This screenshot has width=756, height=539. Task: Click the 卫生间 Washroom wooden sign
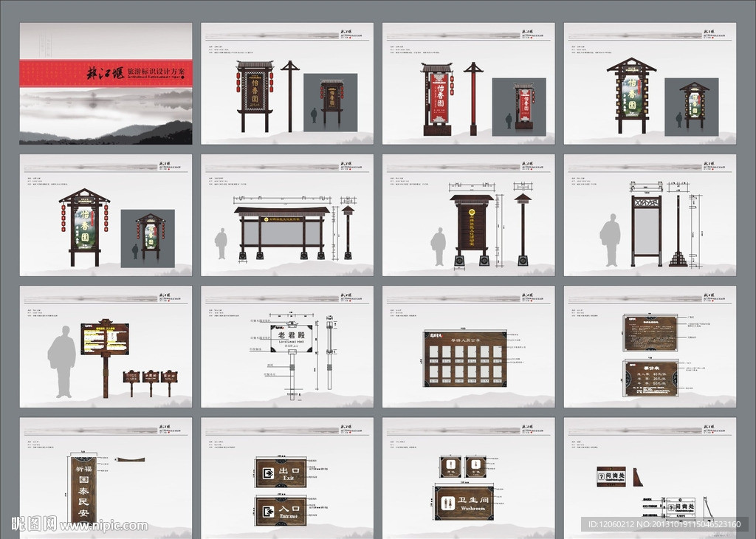(464, 503)
